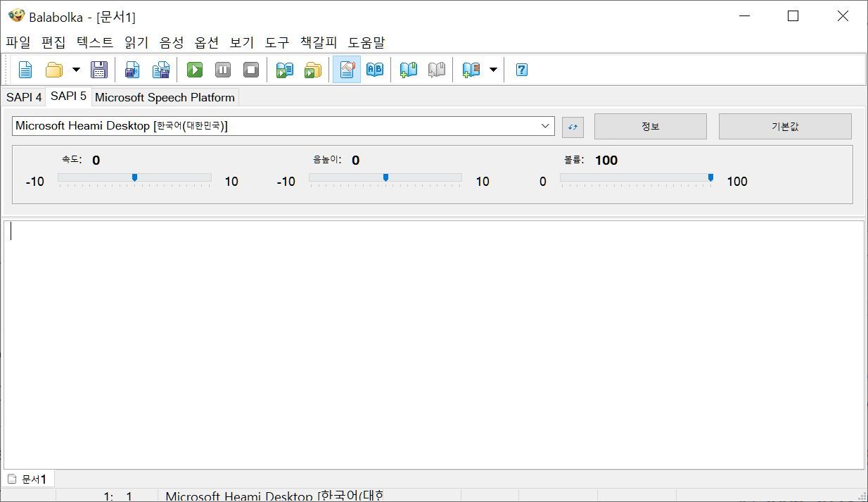Click the 정보 button
The height and width of the screenshot is (502, 868).
(x=651, y=127)
